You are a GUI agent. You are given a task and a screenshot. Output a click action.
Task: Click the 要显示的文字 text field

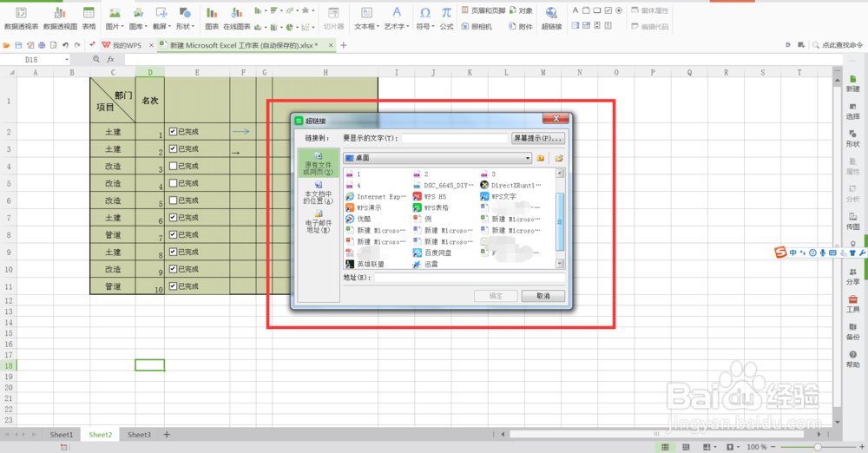pos(455,138)
